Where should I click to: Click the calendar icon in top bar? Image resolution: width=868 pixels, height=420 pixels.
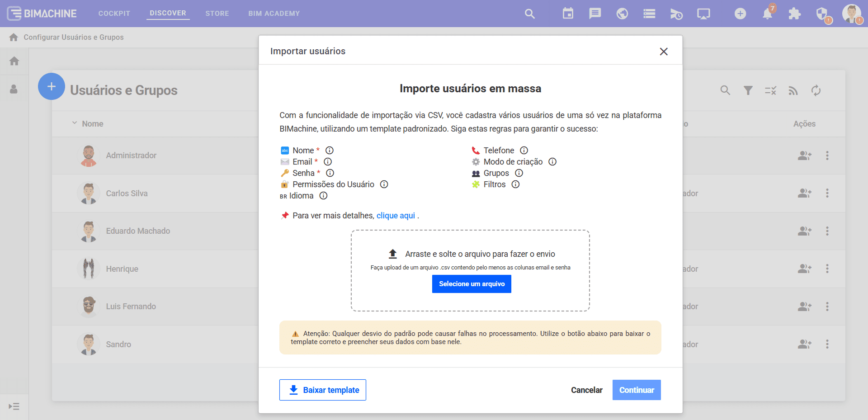click(x=568, y=14)
